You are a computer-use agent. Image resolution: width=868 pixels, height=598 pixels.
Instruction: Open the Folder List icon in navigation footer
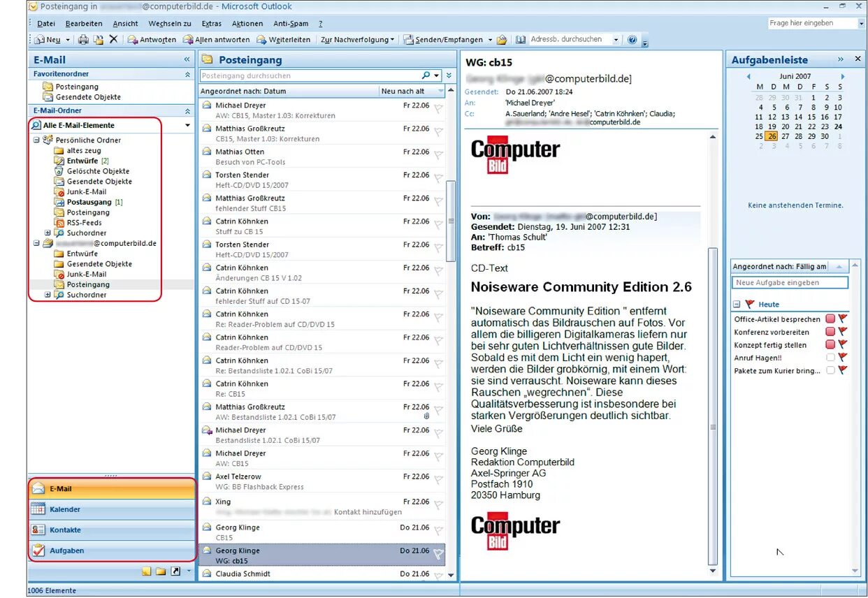point(161,571)
